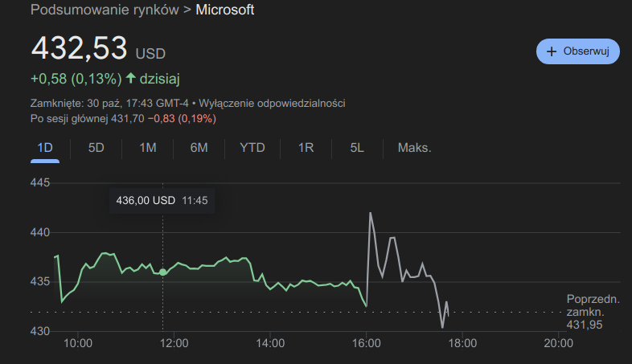Show the 1M chart range
This screenshot has height=364, width=632.
(147, 148)
